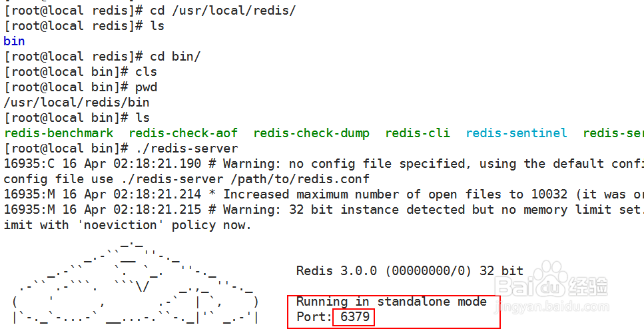Select the port number 6379
Viewport: 644px width, 329px height.
pos(355,317)
